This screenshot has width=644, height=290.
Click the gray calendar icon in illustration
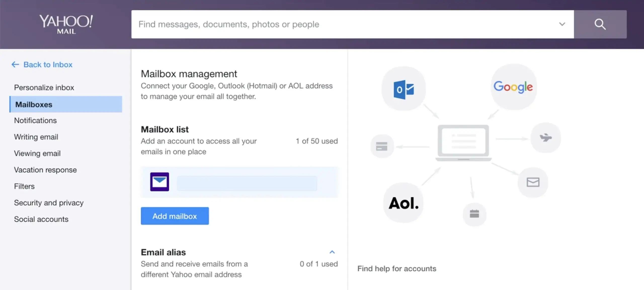474,214
